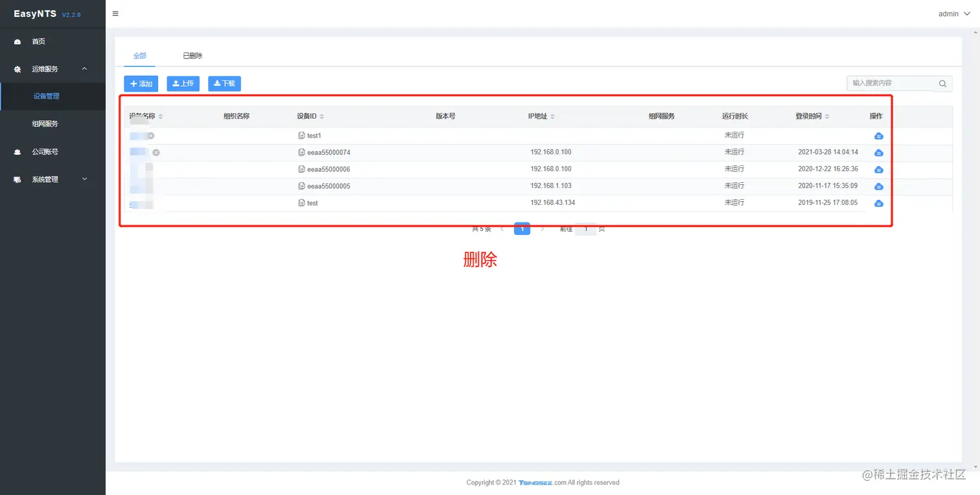
Task: Click the copy icon beside eeaa55000074
Action: 301,152
